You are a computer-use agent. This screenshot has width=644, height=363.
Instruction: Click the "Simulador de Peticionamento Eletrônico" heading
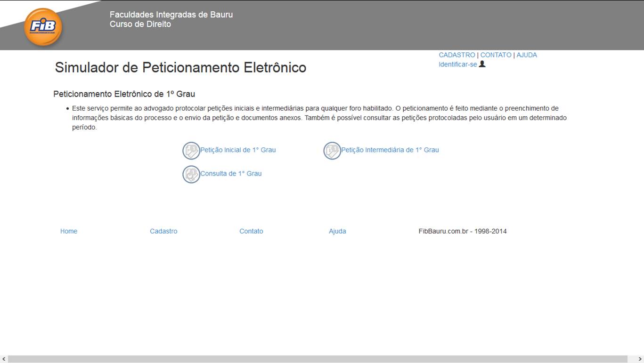click(x=180, y=67)
